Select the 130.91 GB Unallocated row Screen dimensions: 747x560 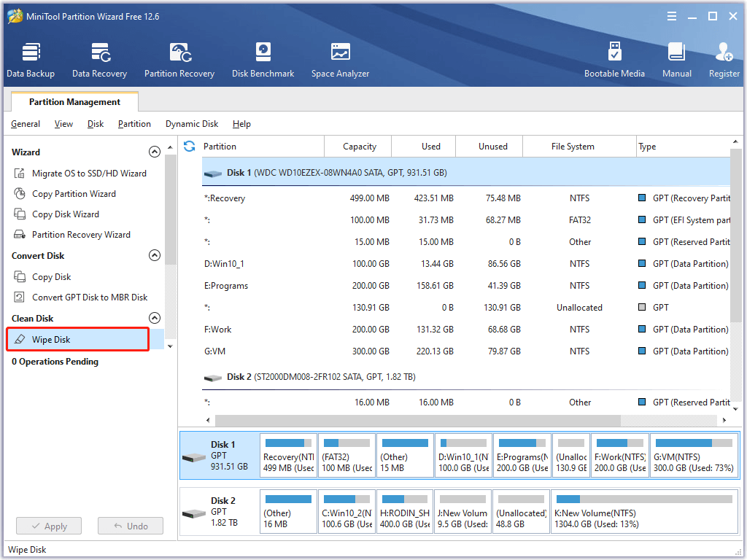[x=466, y=308]
